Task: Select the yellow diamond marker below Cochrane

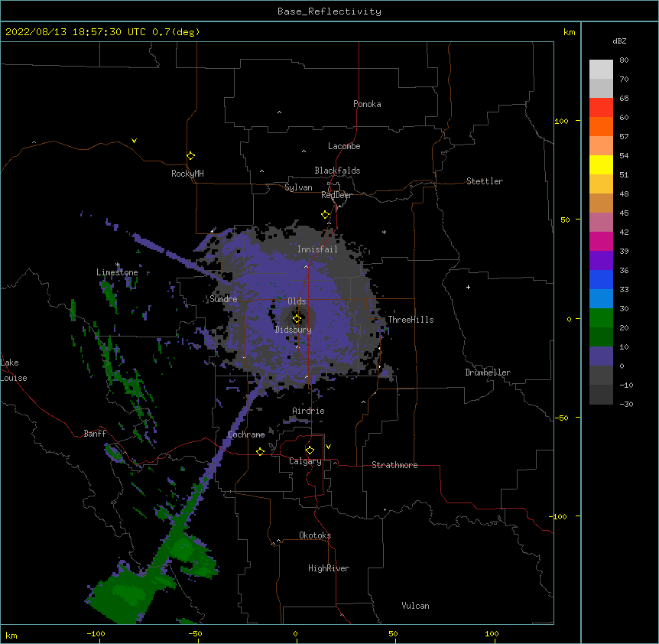Action: pos(260,451)
